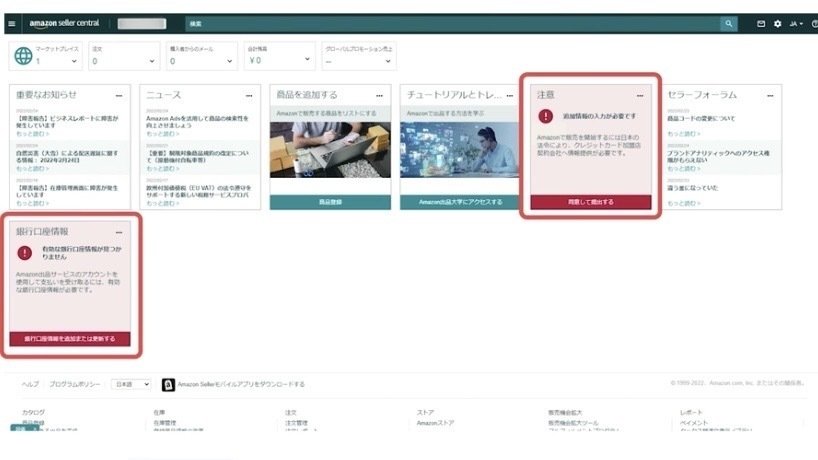Viewport: 818px width, 460px height.
Task: Click the red alert icon in 注意 card
Action: pyautogui.click(x=546, y=116)
